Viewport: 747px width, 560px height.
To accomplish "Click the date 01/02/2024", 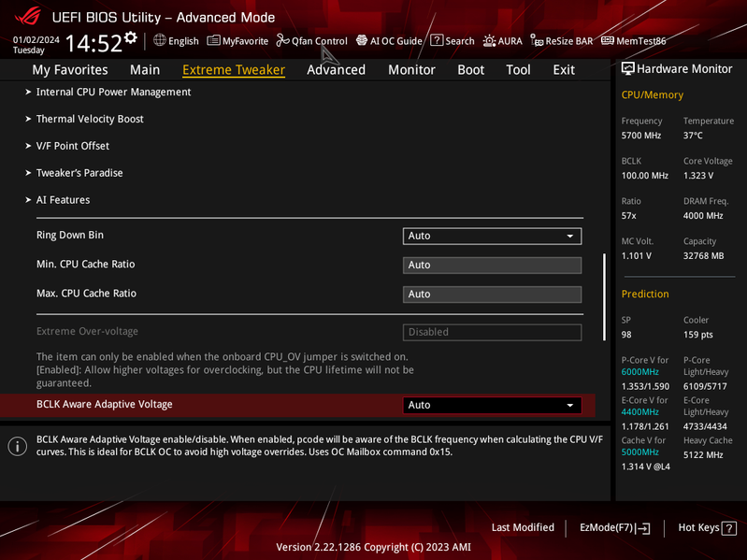I will pyautogui.click(x=36, y=40).
